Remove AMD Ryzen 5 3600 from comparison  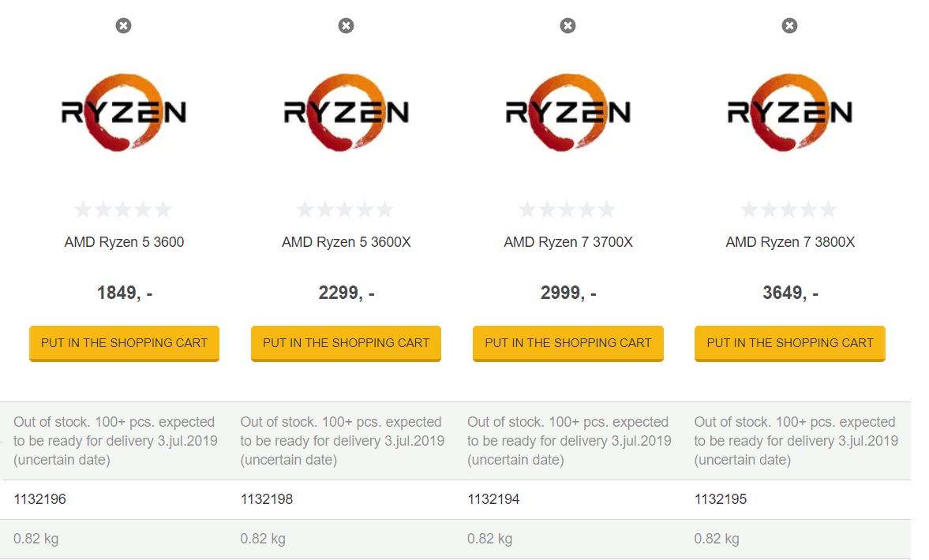click(x=123, y=26)
